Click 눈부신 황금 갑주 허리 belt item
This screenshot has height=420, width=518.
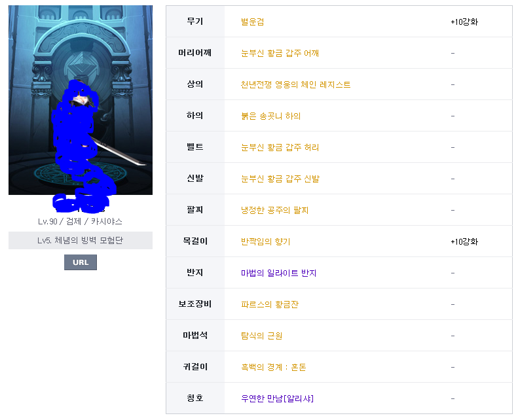[280, 147]
